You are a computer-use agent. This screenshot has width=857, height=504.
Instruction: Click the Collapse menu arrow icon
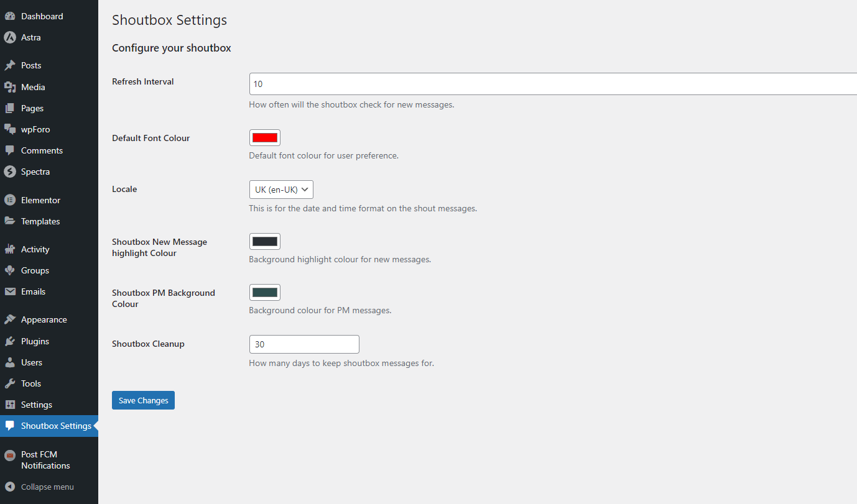tap(10, 487)
